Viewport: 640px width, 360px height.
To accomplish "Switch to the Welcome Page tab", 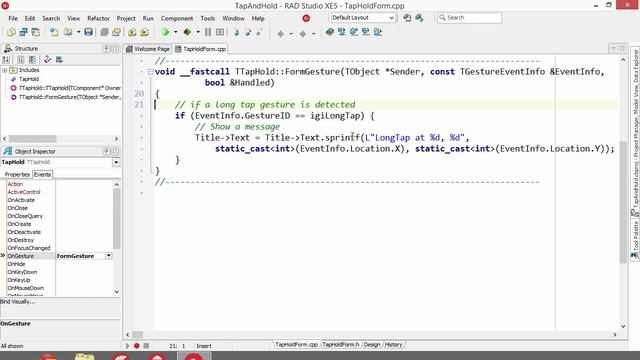I will pos(148,49).
